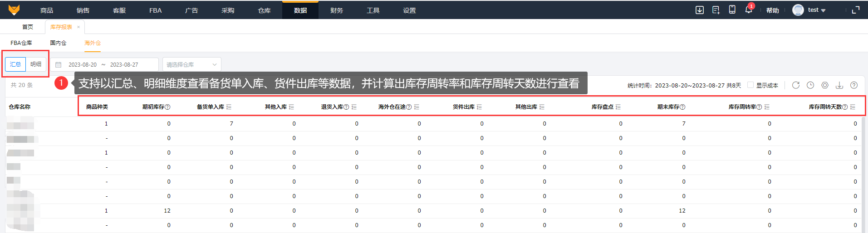Switch to FBA仓库 sub-tab

(x=21, y=43)
